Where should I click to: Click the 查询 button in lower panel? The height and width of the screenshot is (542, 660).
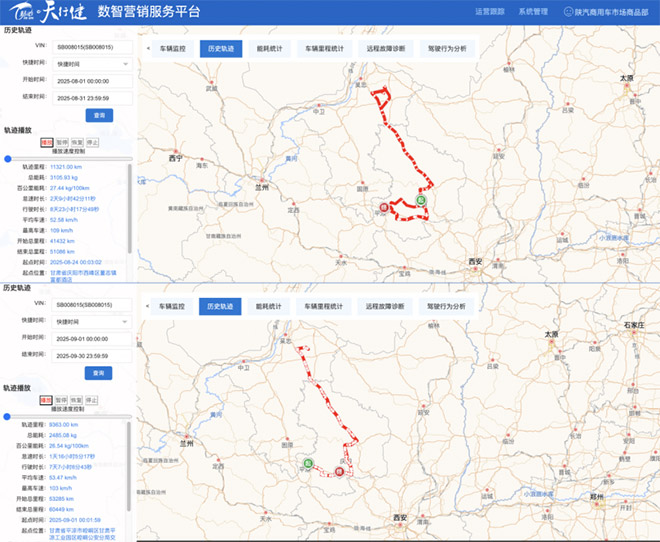click(97, 372)
